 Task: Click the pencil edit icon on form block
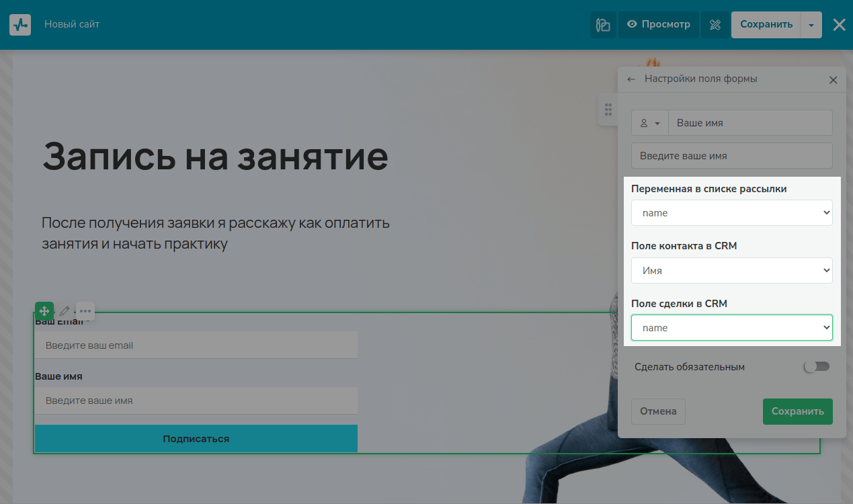(x=65, y=311)
